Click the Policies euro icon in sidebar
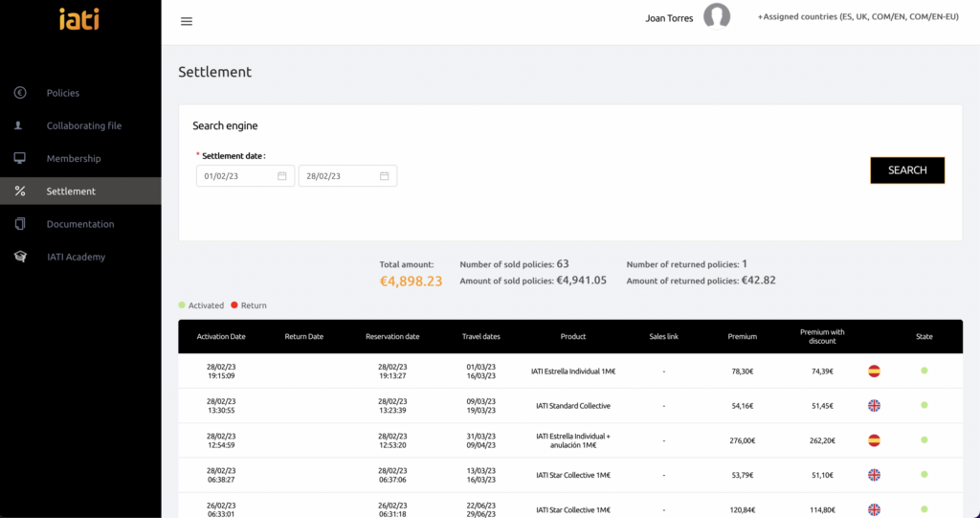 pos(19,93)
